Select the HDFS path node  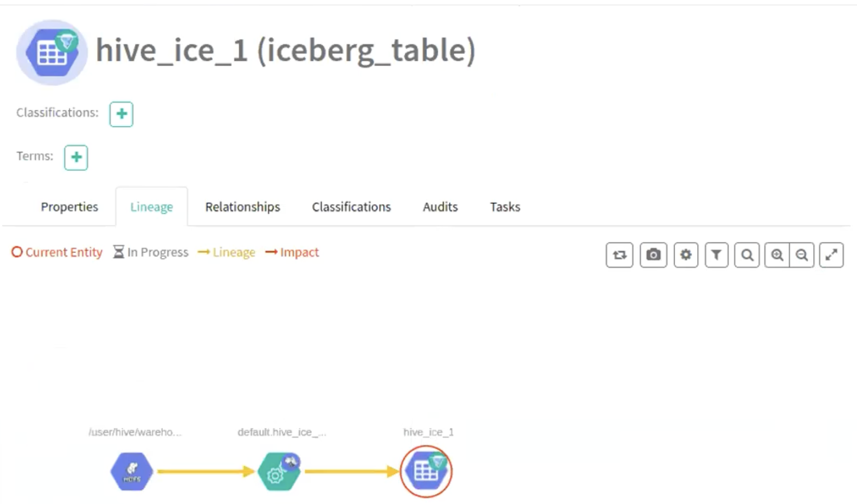132,472
